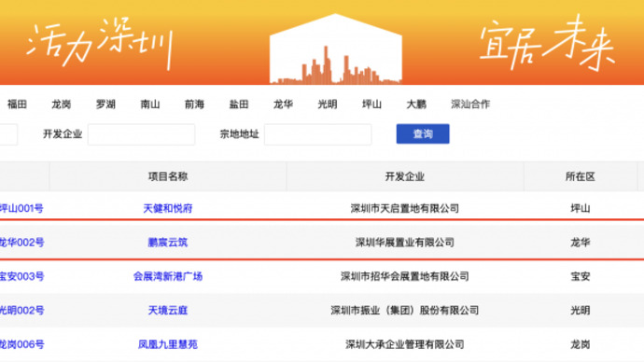644x362 pixels.
Task: Select the 福田 district tab
Action: pos(17,104)
